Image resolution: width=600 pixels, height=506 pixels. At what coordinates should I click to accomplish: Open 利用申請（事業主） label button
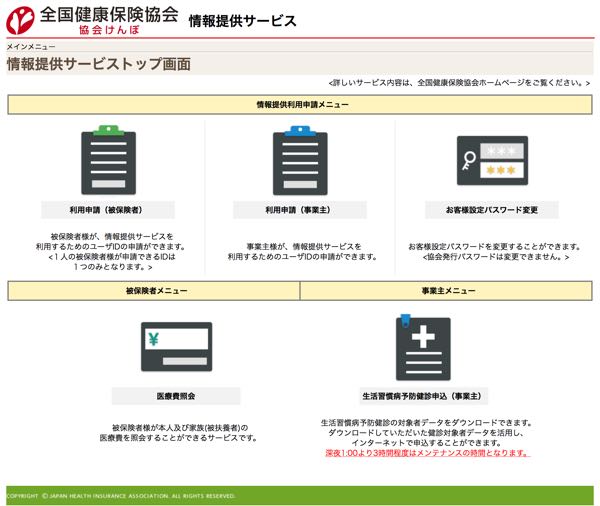(300, 211)
